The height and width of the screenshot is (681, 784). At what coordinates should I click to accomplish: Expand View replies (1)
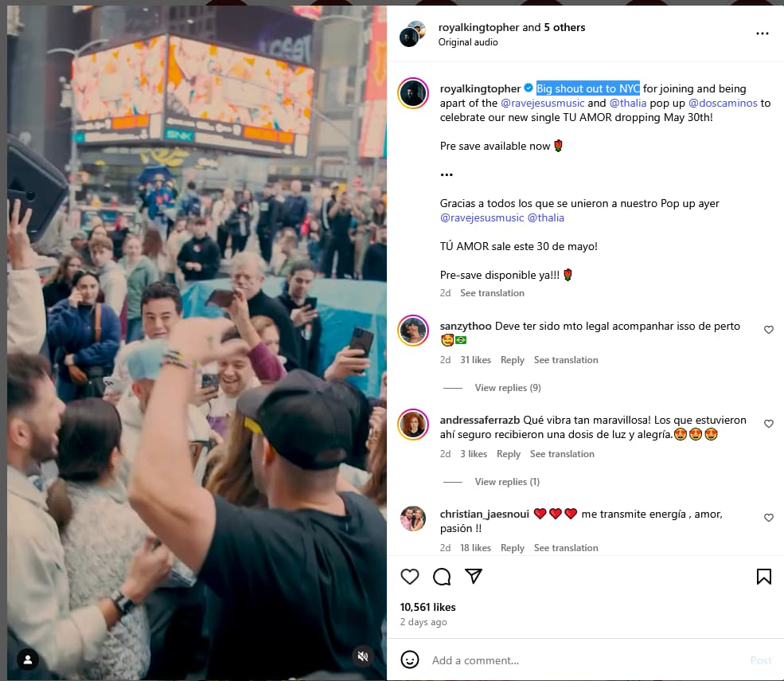507,482
